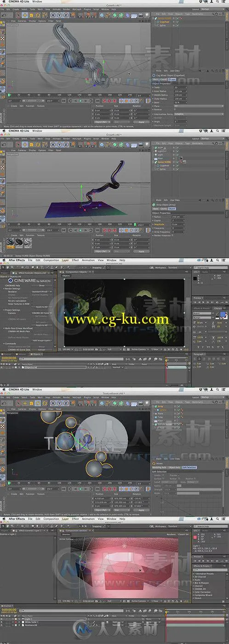Open Renderer Standard (Final) dropdown in Cineware panel

(41, 292)
